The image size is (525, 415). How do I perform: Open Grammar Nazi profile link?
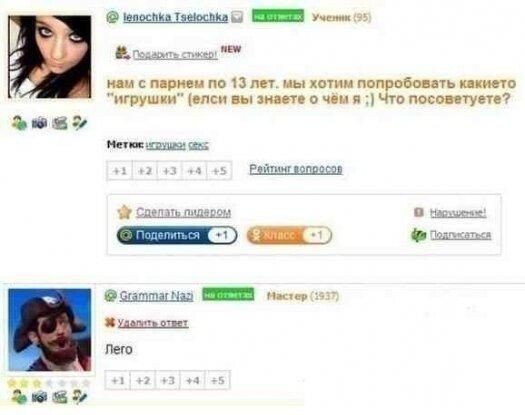coord(156,296)
